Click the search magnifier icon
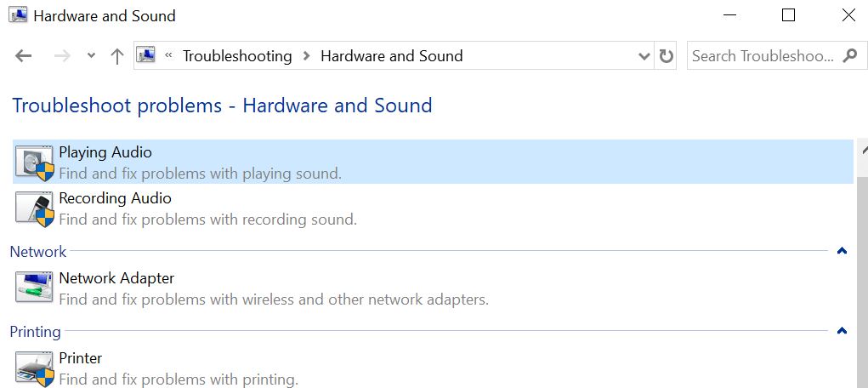The image size is (868, 388). (850, 55)
